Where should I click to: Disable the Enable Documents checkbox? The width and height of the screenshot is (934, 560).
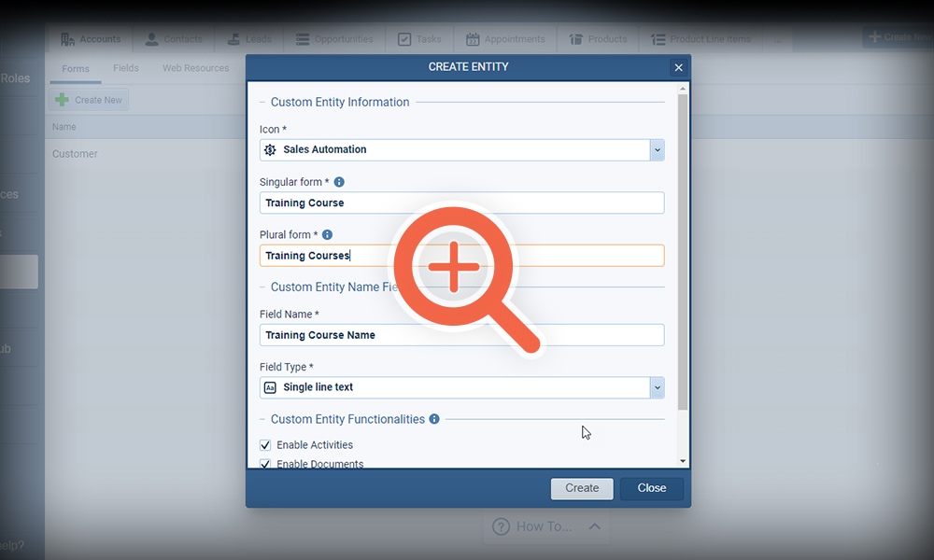point(265,463)
